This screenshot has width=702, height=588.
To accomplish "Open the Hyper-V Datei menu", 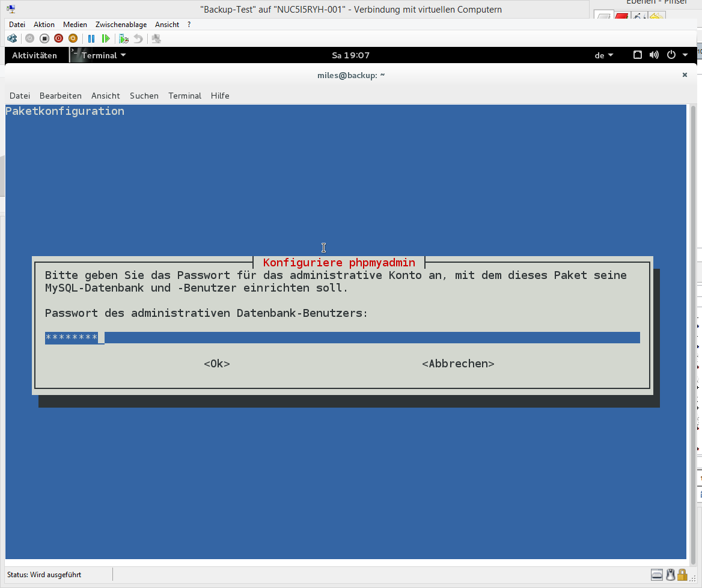I will click(17, 25).
